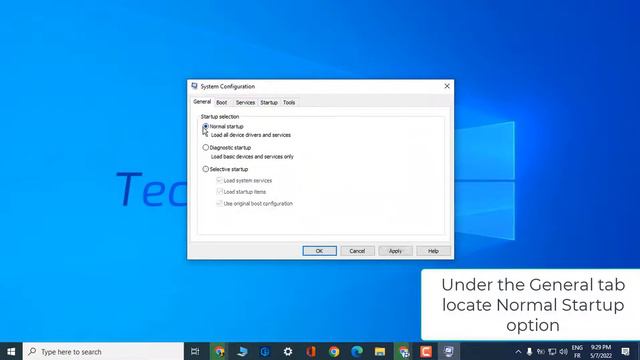The image size is (640, 360).
Task: Click the Apply button
Action: coord(395,251)
